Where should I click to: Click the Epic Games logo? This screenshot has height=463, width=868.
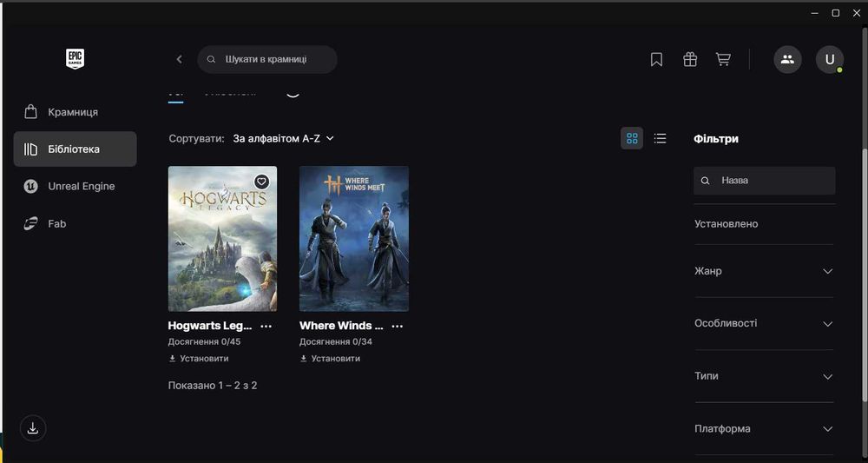point(75,59)
